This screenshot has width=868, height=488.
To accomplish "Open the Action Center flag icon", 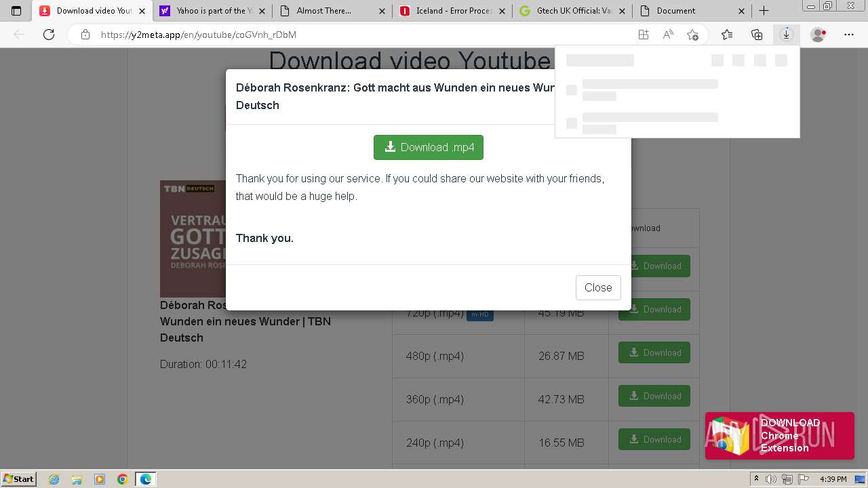I will coord(803,479).
